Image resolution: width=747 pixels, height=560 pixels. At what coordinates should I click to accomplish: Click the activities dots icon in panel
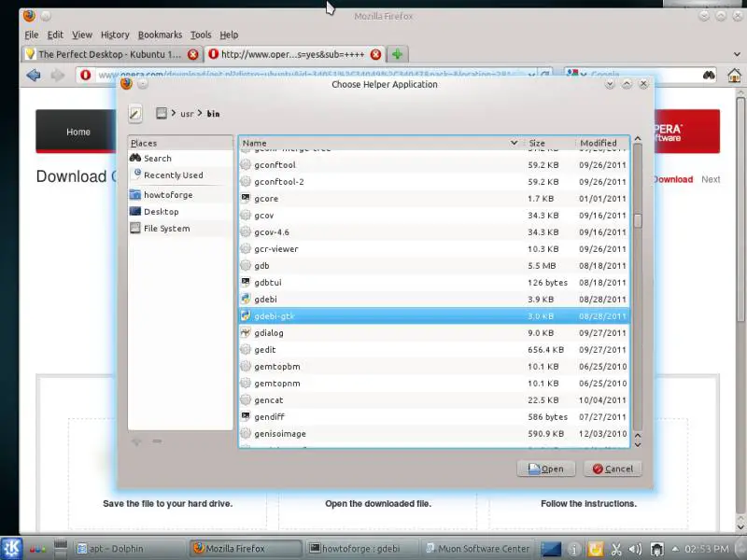(37, 550)
